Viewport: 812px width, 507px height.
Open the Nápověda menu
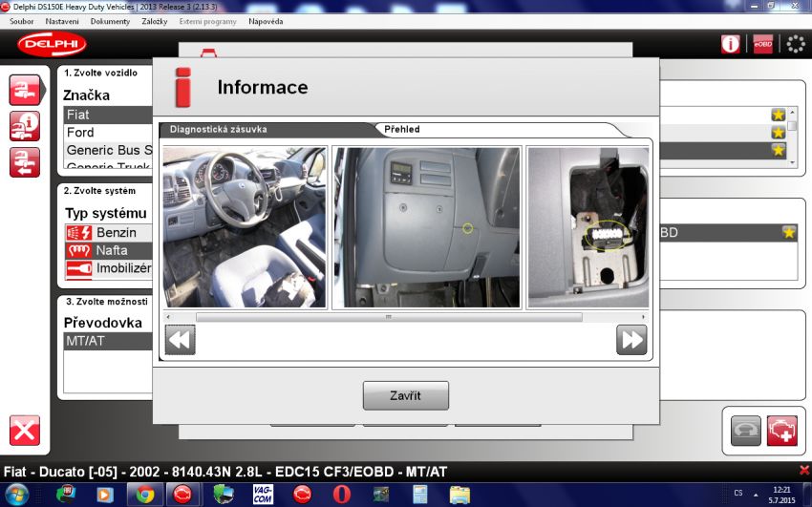[x=266, y=21]
